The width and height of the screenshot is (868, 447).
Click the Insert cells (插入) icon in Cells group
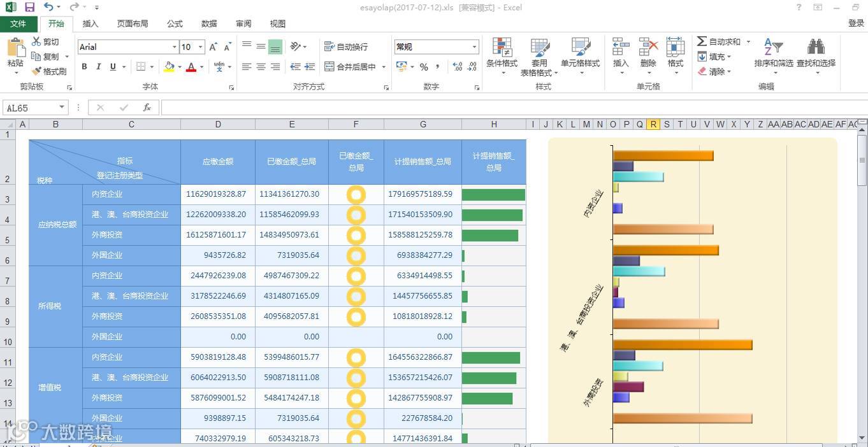[621, 48]
